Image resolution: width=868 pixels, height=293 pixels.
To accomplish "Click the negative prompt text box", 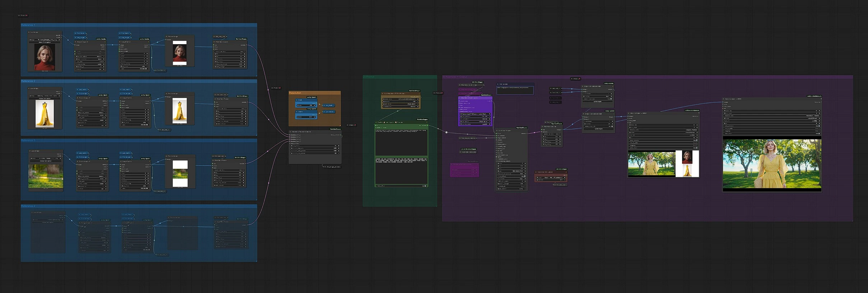I will click(401, 171).
